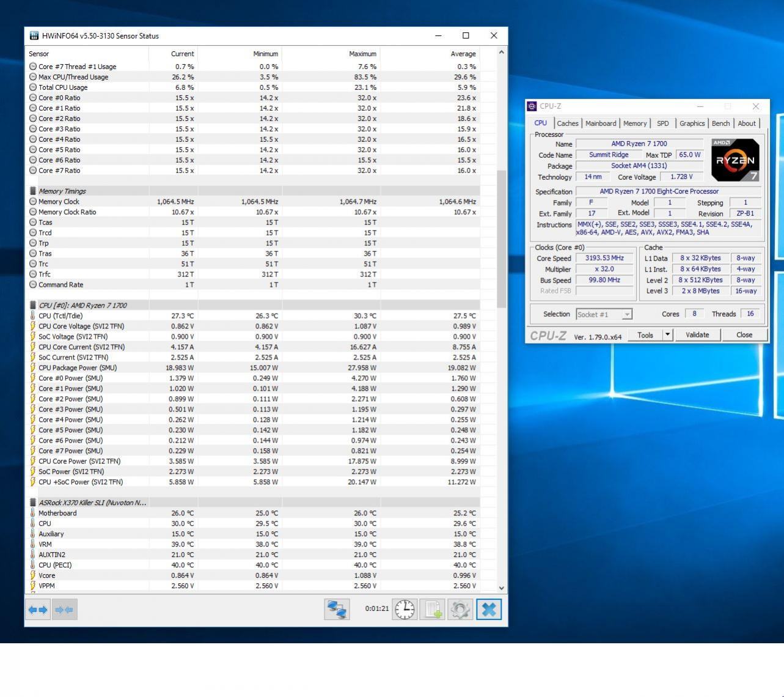Open the About tab in CPU-Z
The image size is (784, 697).
pos(747,124)
